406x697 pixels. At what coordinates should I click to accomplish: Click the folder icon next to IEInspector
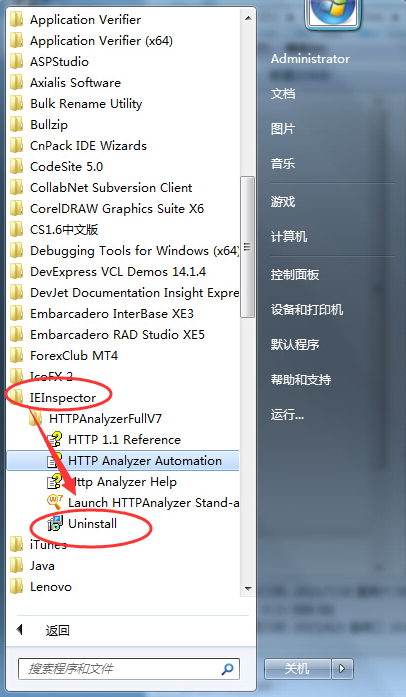pos(17,397)
